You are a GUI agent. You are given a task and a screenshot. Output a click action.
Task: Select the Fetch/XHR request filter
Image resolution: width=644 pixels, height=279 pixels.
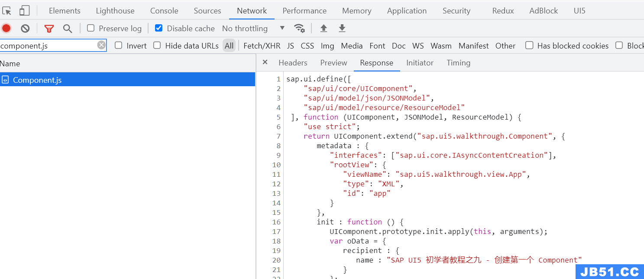pyautogui.click(x=262, y=45)
